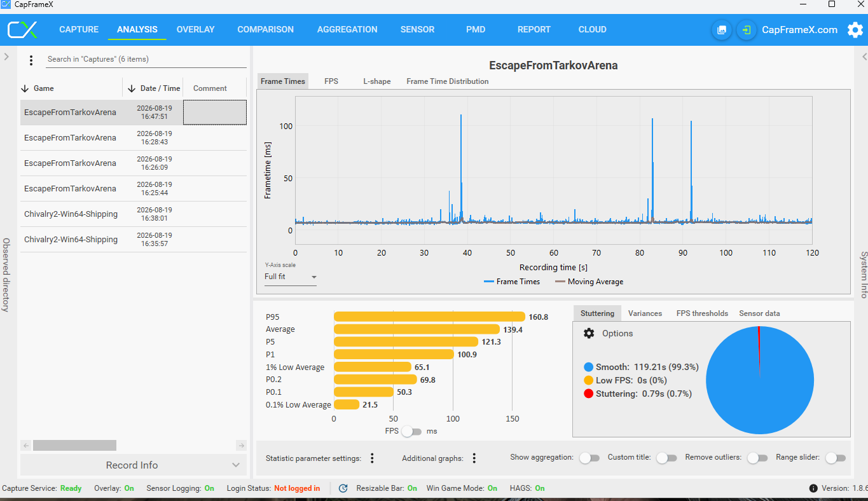This screenshot has height=501, width=868.
Task: Expand the Record Info panel
Action: (132, 465)
